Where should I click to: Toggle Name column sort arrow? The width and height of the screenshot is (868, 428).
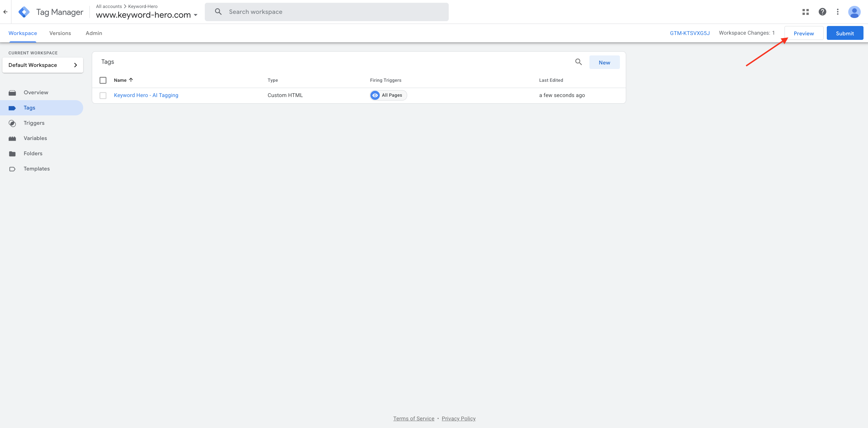coord(131,80)
